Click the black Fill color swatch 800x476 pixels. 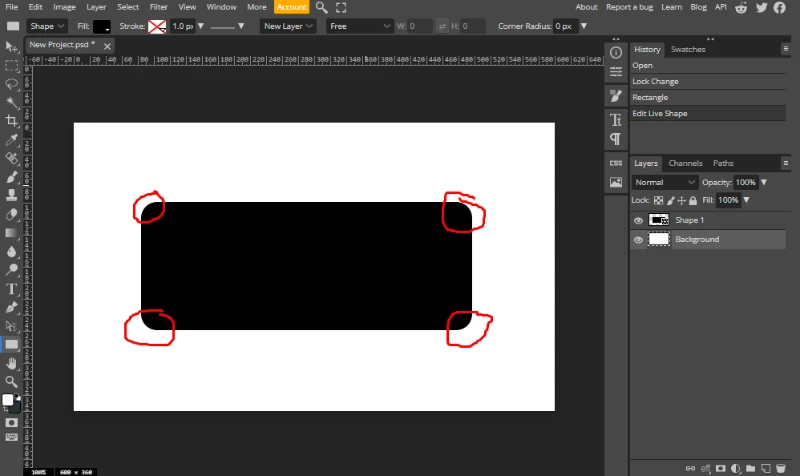coord(102,26)
